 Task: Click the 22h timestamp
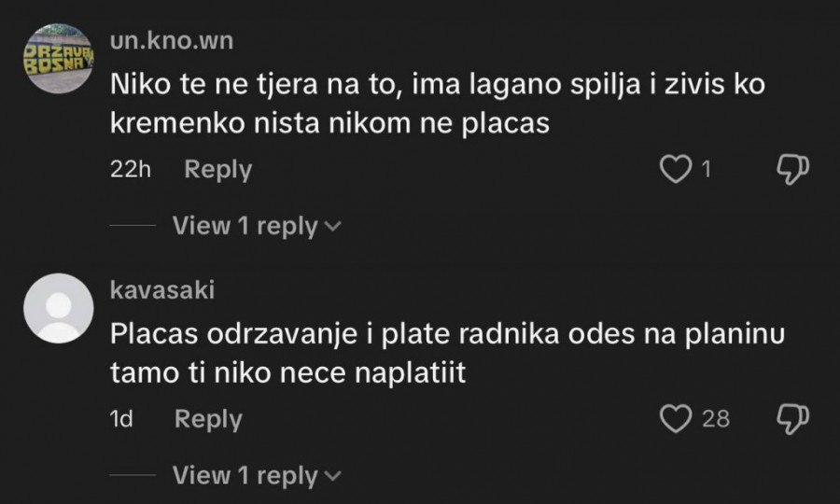131,169
